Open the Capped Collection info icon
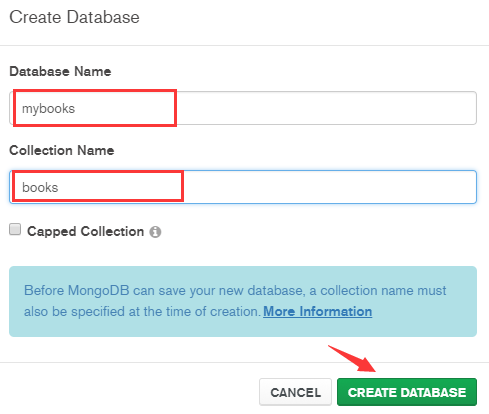This screenshot has height=414, width=489. pos(155,232)
